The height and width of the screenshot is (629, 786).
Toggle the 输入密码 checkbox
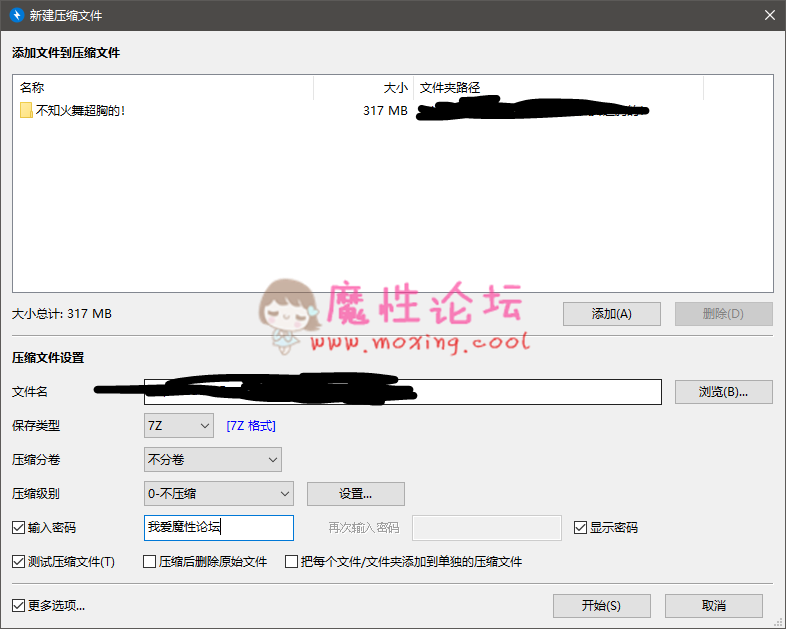19,528
